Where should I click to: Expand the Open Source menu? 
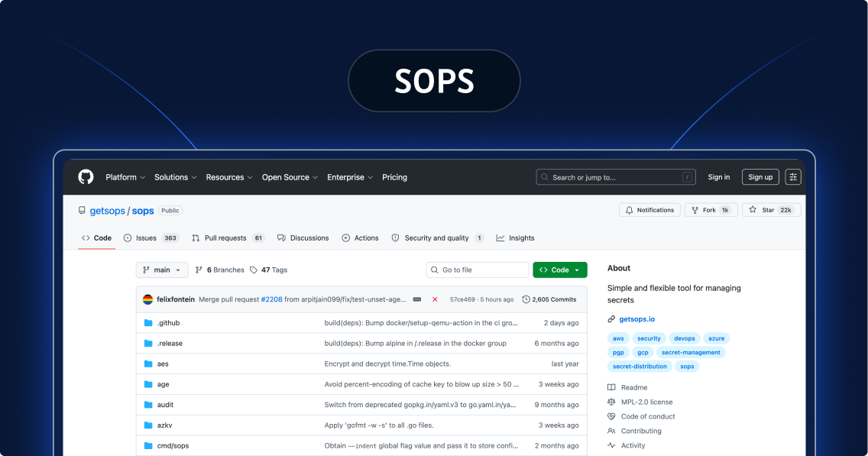coord(290,177)
